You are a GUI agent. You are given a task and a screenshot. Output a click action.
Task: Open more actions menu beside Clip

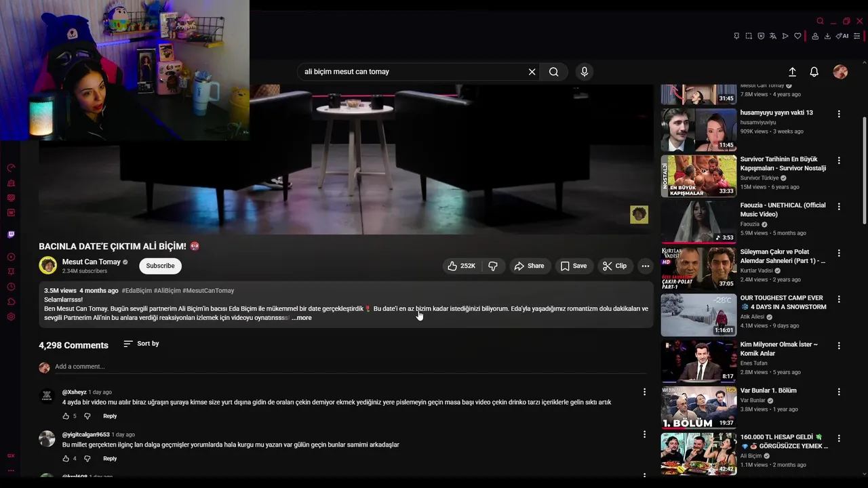(x=646, y=266)
